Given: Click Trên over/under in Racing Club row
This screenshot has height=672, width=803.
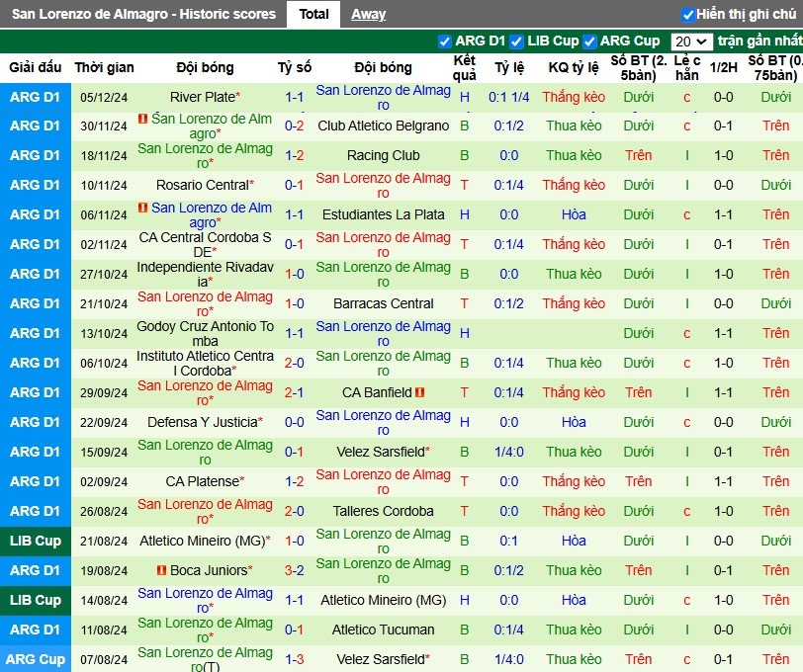Looking at the screenshot, I should pos(638,155).
